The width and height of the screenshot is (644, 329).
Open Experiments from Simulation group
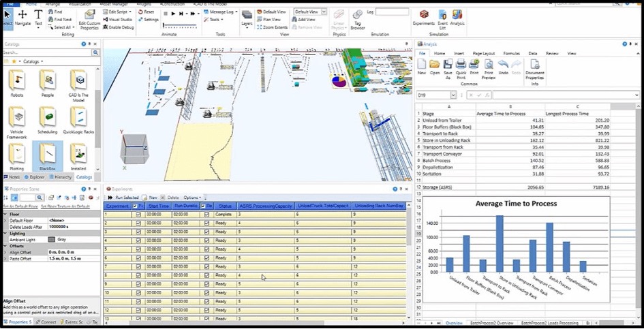click(423, 17)
